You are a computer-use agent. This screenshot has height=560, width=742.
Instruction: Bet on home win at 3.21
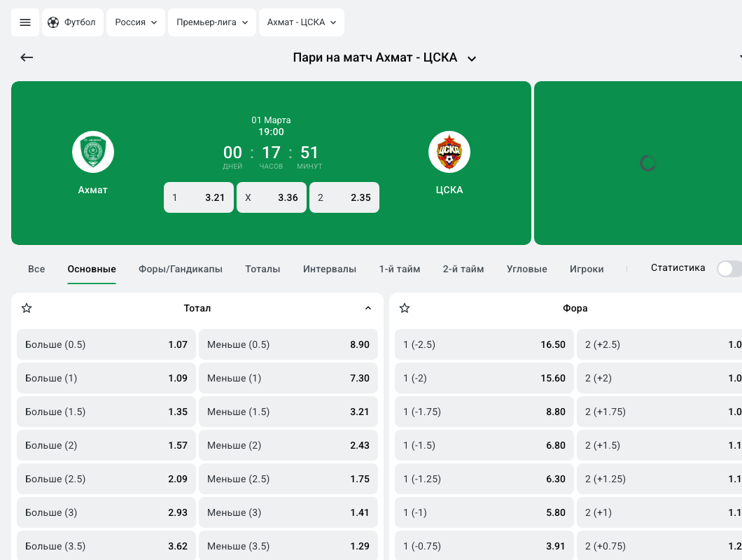pos(199,197)
